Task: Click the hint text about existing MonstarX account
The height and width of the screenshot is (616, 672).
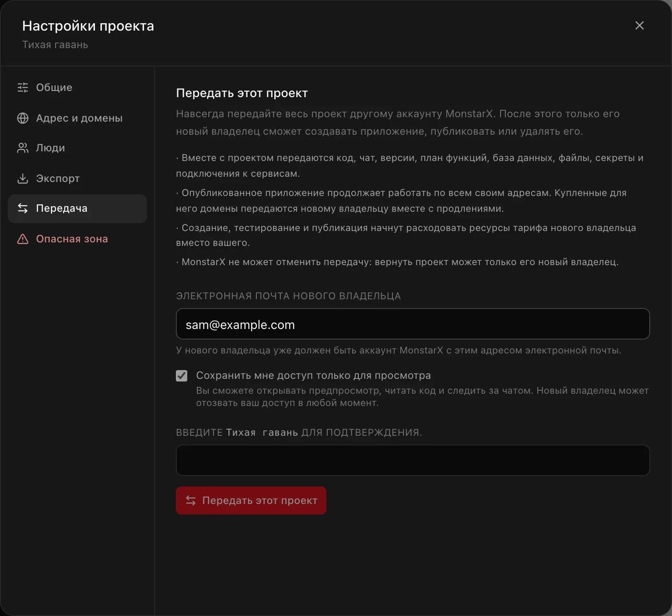Action: (x=399, y=350)
